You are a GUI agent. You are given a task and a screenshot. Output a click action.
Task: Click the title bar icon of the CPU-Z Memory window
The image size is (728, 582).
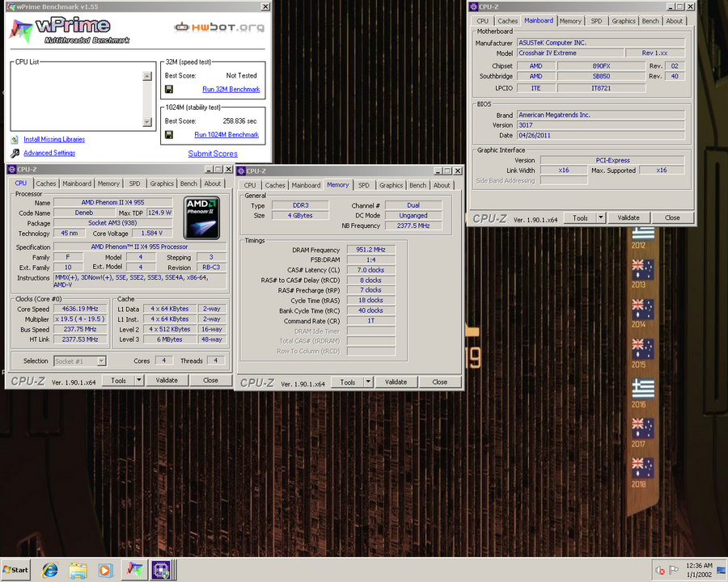tap(241, 171)
